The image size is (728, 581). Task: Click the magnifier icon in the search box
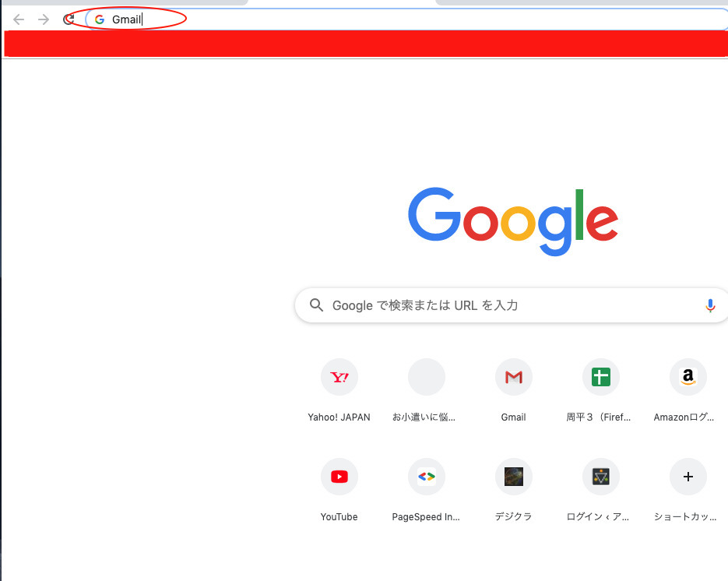tap(317, 305)
